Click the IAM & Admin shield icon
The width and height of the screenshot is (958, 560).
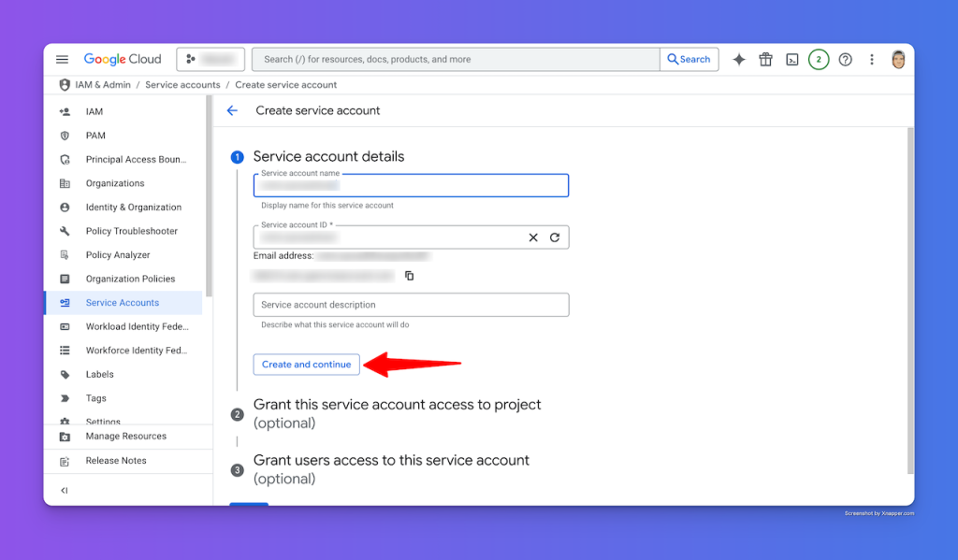click(65, 85)
